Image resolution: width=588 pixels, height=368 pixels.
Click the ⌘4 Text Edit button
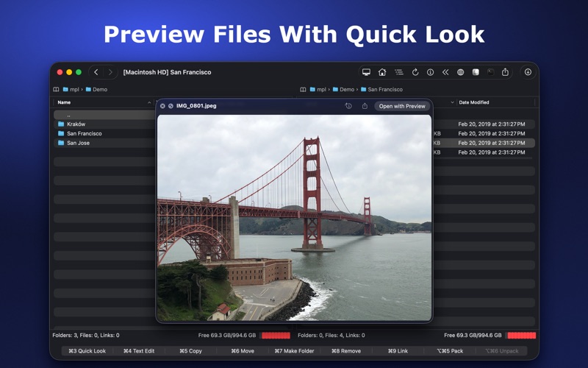coord(139,351)
